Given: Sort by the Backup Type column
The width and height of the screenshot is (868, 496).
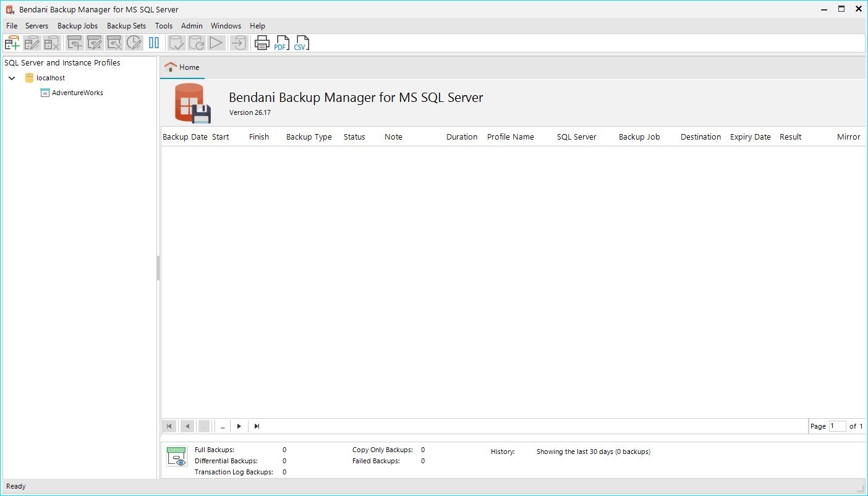Looking at the screenshot, I should click(309, 137).
